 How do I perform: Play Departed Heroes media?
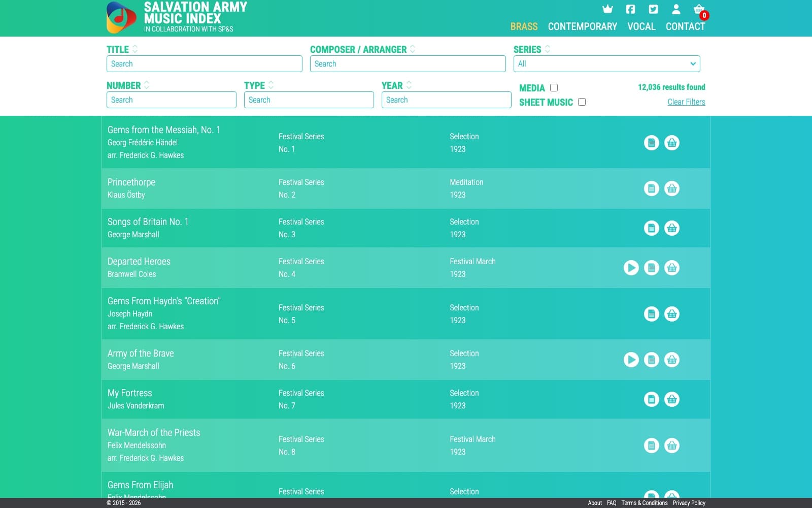tap(631, 268)
